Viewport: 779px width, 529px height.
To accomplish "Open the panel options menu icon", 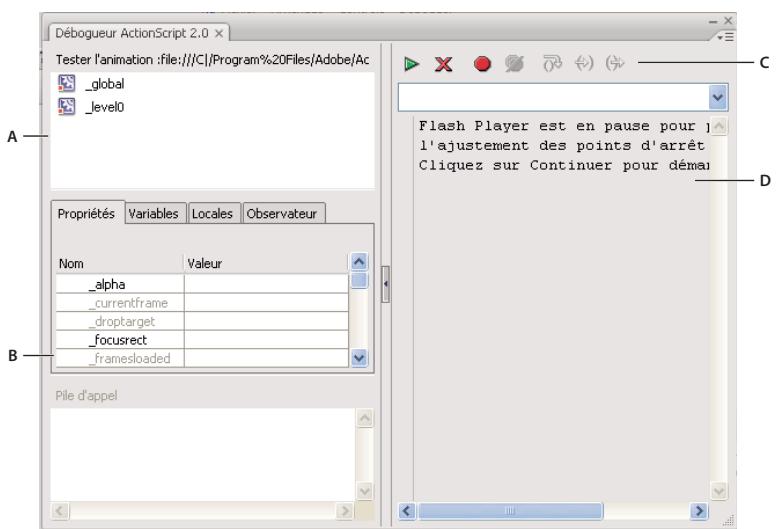I will [x=726, y=37].
